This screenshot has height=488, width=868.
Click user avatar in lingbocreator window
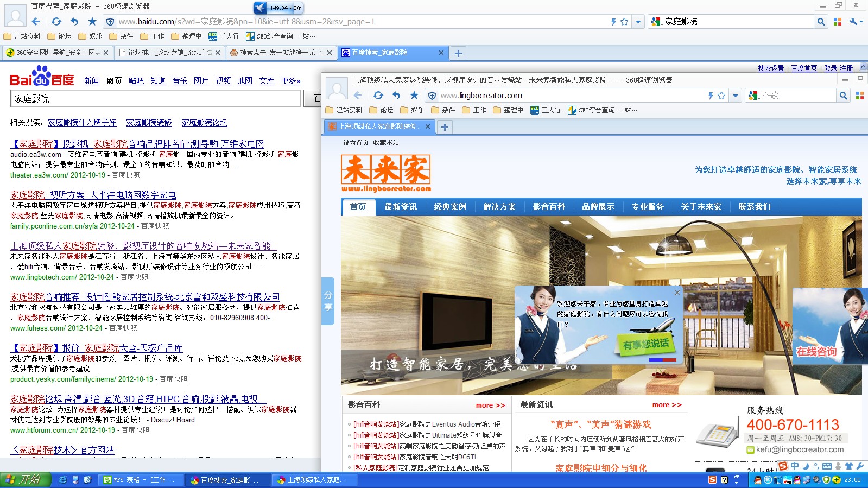point(337,88)
